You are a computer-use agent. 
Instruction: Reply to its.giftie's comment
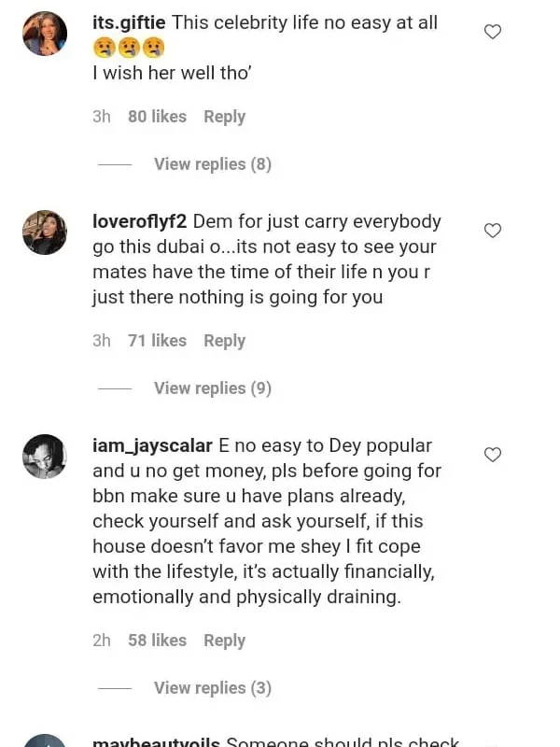(x=224, y=117)
